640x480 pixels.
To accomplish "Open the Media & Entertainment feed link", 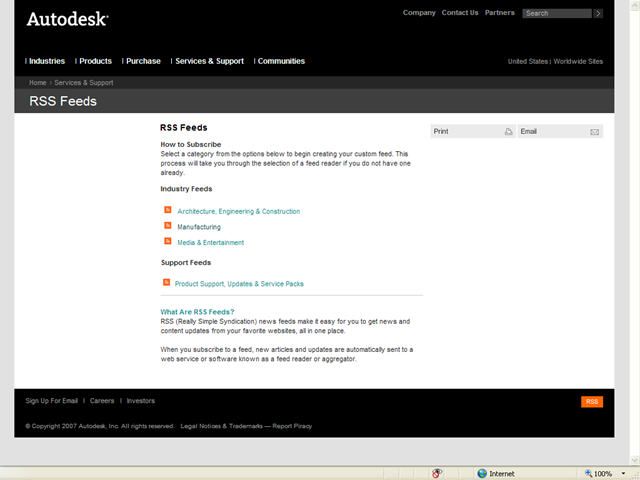I will (211, 242).
